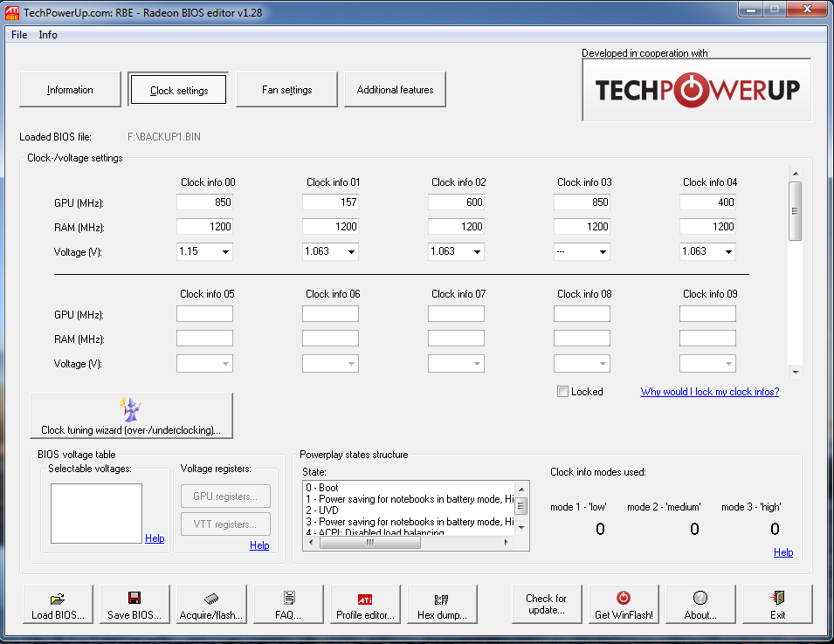Click the State list horizontal scrollbar thumb
834x644 pixels.
369,543
